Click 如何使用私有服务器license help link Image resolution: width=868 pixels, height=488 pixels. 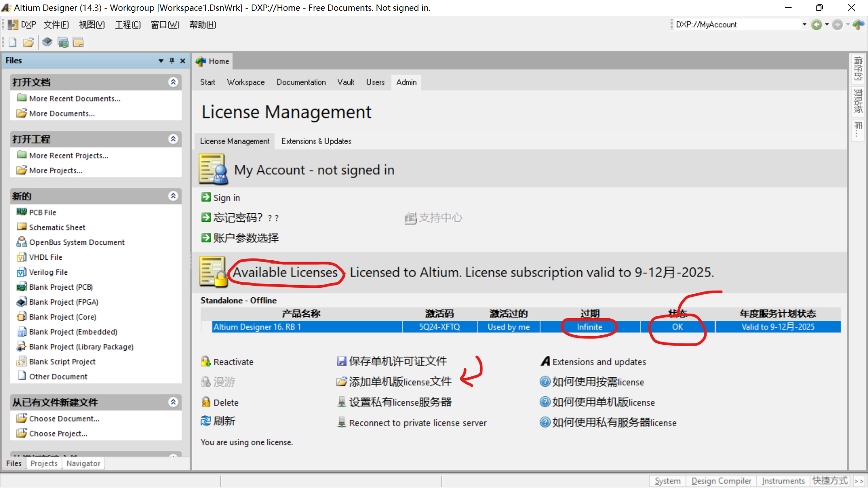(614, 422)
